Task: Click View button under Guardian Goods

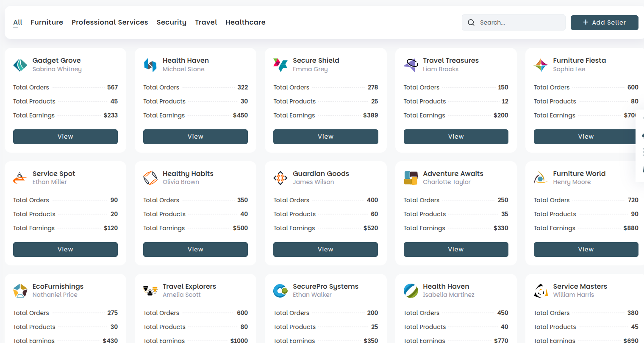Action: 325,249
